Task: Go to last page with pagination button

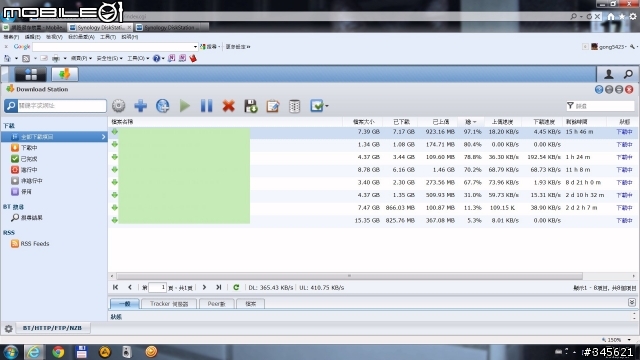Action: [x=219, y=287]
